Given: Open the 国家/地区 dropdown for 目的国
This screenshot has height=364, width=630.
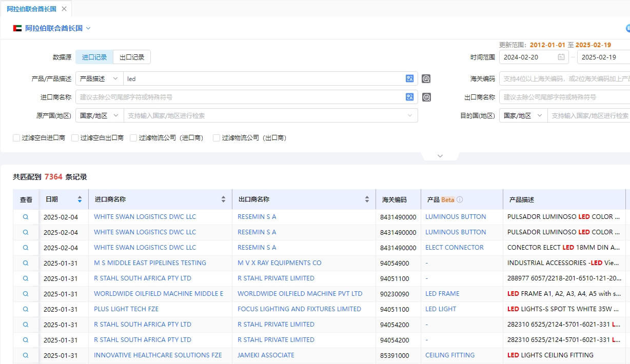Looking at the screenshot, I should pos(523,115).
